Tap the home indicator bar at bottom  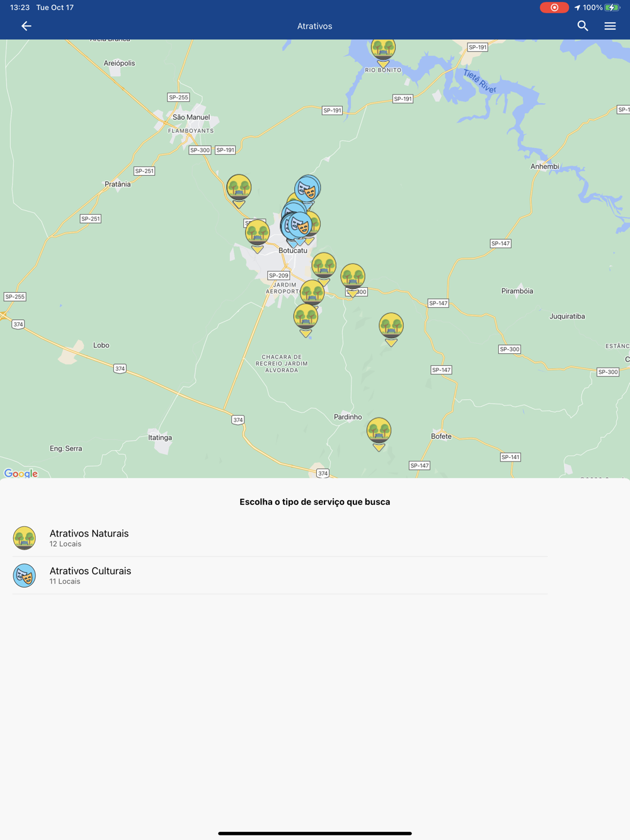tap(315, 833)
